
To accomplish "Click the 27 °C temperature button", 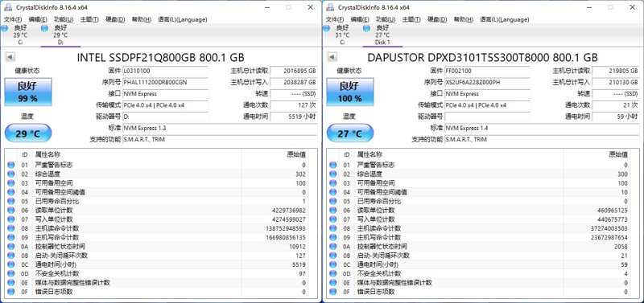I will pos(350,133).
